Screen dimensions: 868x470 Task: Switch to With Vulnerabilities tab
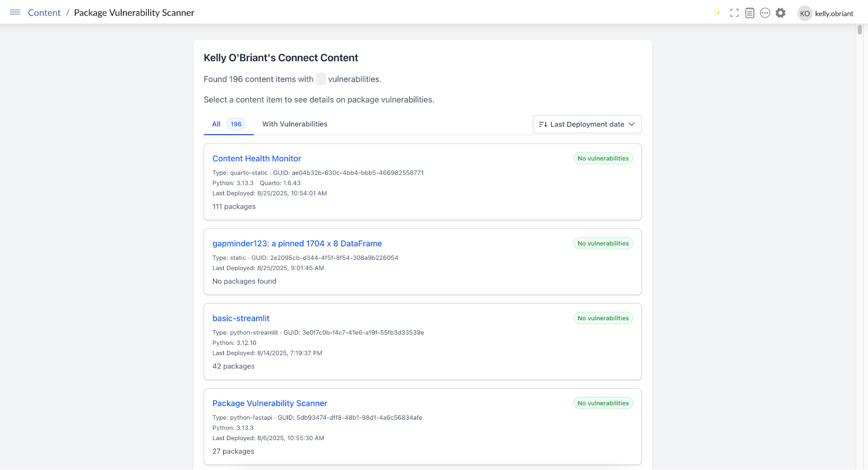[294, 124]
